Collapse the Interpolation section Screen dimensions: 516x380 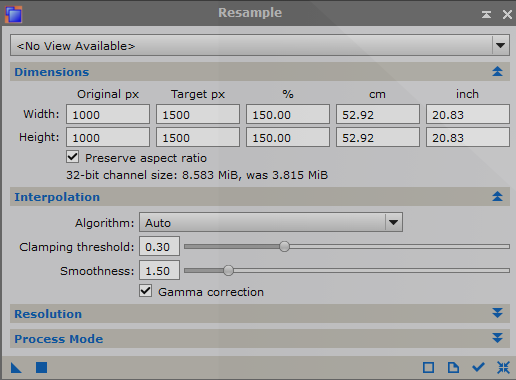point(497,196)
